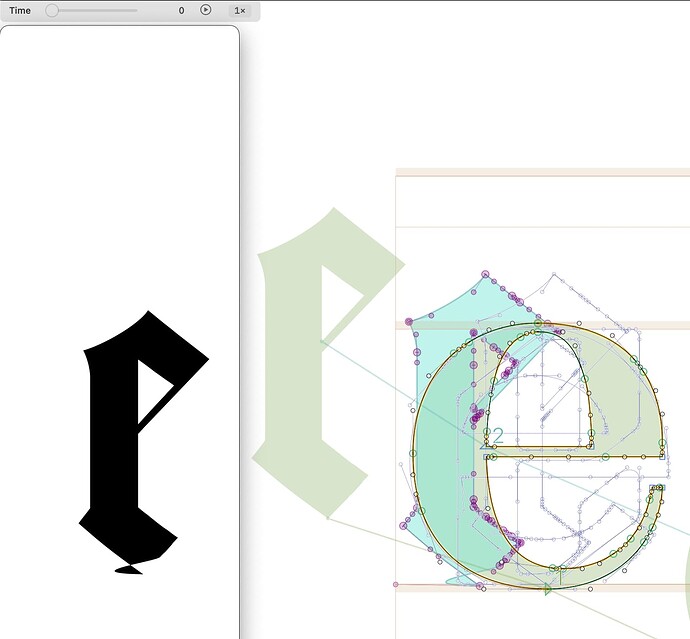The width and height of the screenshot is (690, 639).
Task: Click the green start arrow at the e's bottom
Action: coord(548,590)
